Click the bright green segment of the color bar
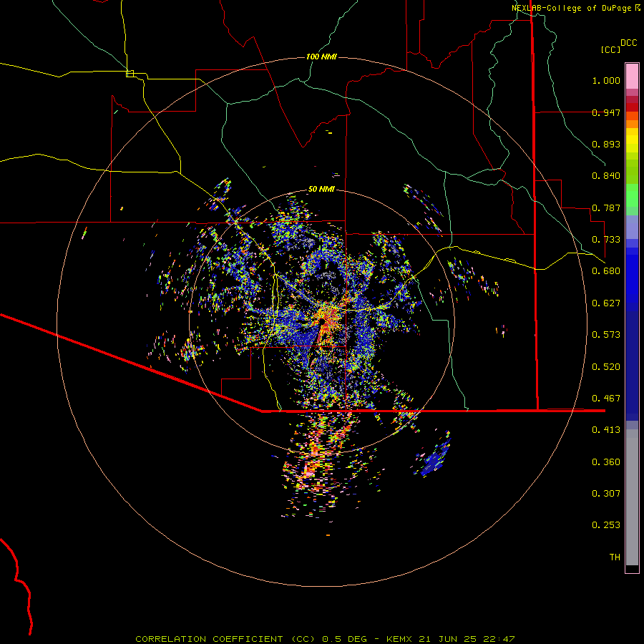Viewport: 644px width, 644px height. tap(632, 195)
